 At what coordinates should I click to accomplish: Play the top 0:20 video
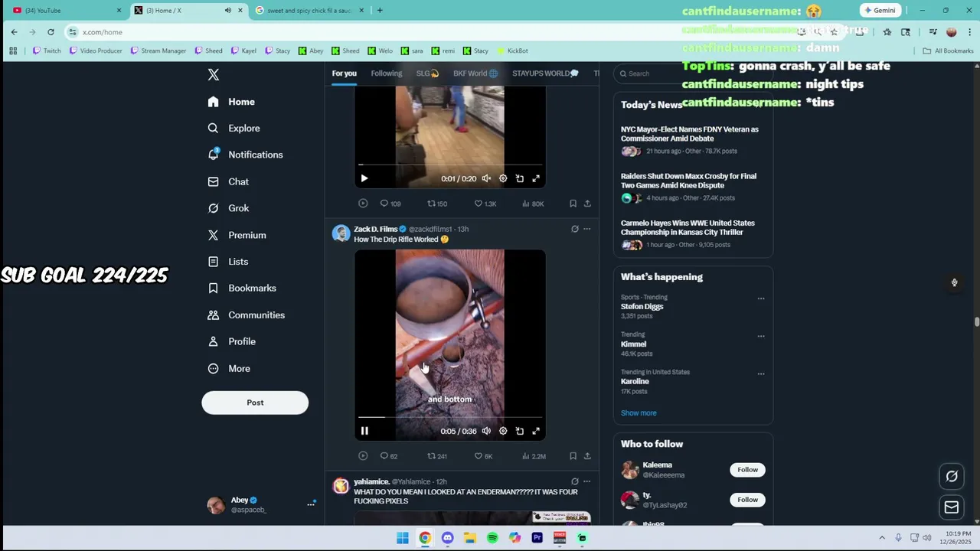(364, 178)
